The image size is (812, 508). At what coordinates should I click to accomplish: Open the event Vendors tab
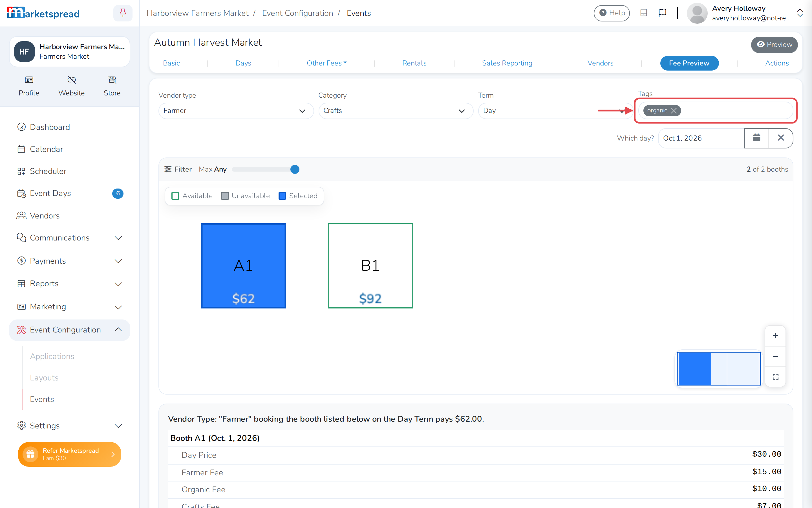[600, 63]
